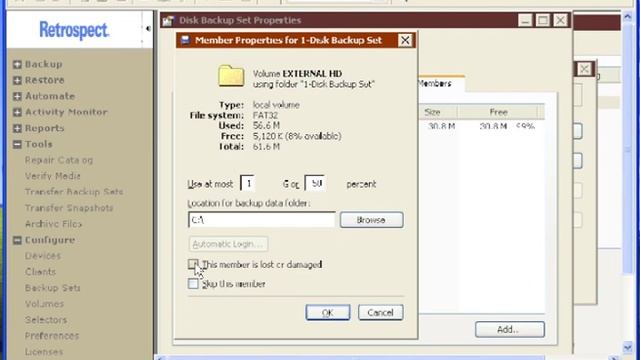Image resolution: width=640 pixels, height=360 pixels.
Task: Click OK in Member Properties dialog
Action: pos(328,313)
